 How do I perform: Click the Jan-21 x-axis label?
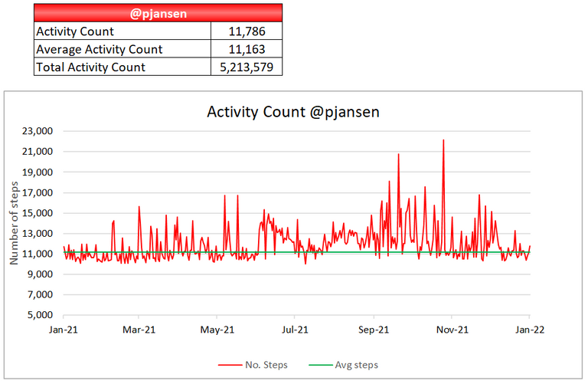[x=64, y=330]
